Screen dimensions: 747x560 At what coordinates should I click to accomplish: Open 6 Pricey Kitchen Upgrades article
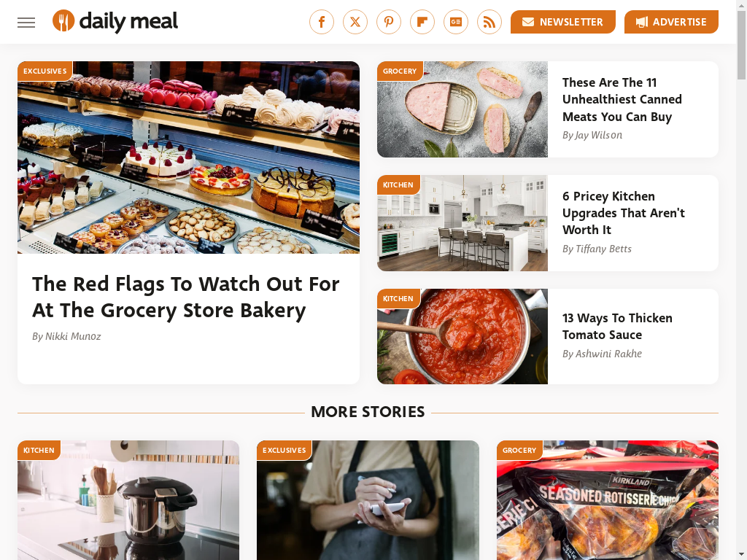[624, 213]
